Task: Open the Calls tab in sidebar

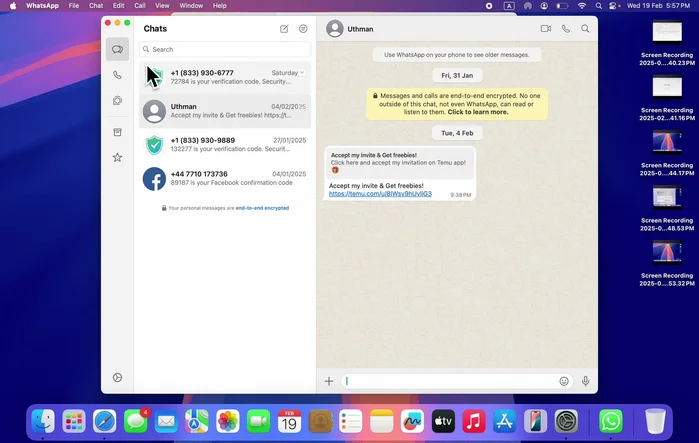Action: pyautogui.click(x=118, y=75)
